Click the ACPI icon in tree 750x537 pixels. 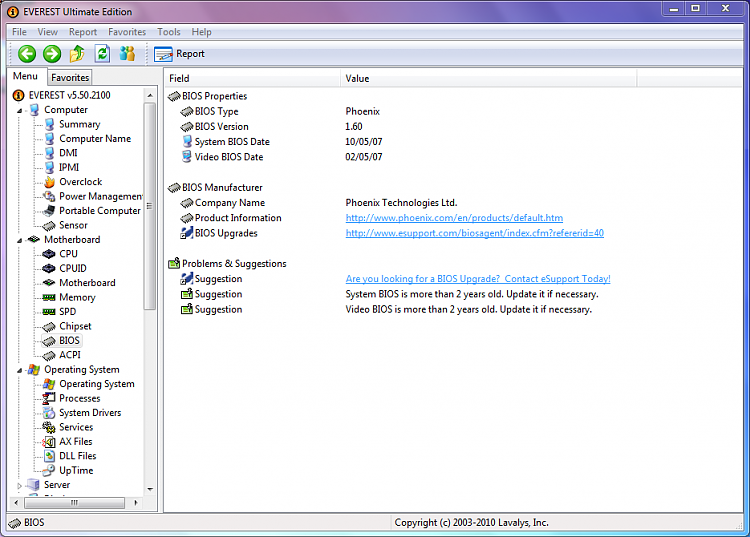(x=49, y=355)
